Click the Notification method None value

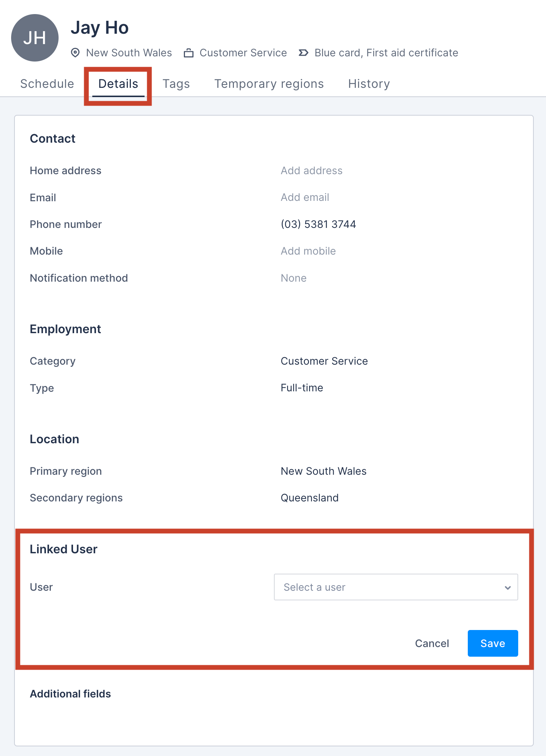[x=293, y=278]
